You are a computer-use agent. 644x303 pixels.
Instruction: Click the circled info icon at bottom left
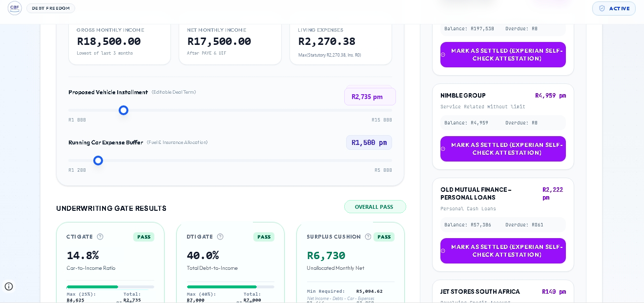click(x=9, y=286)
